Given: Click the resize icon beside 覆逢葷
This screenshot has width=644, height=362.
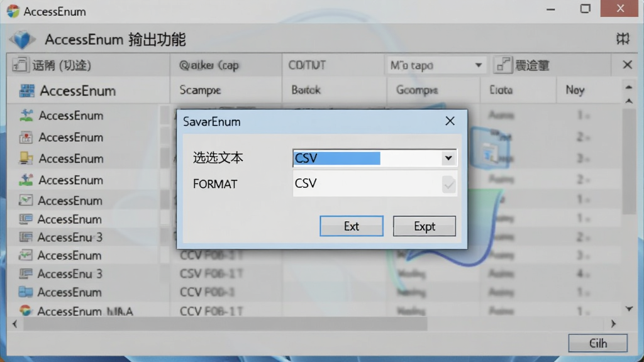Looking at the screenshot, I should pos(504,65).
